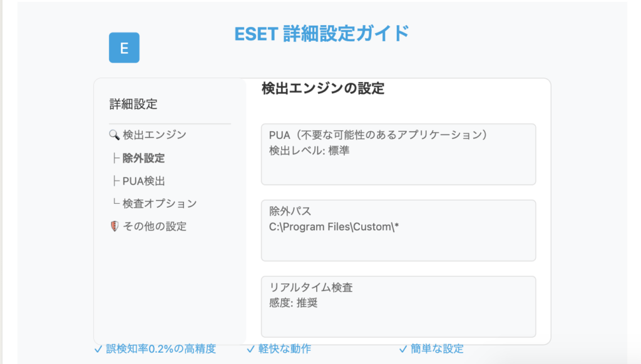Open the 除外設定 tree item
This screenshot has height=364, width=641.
click(143, 158)
